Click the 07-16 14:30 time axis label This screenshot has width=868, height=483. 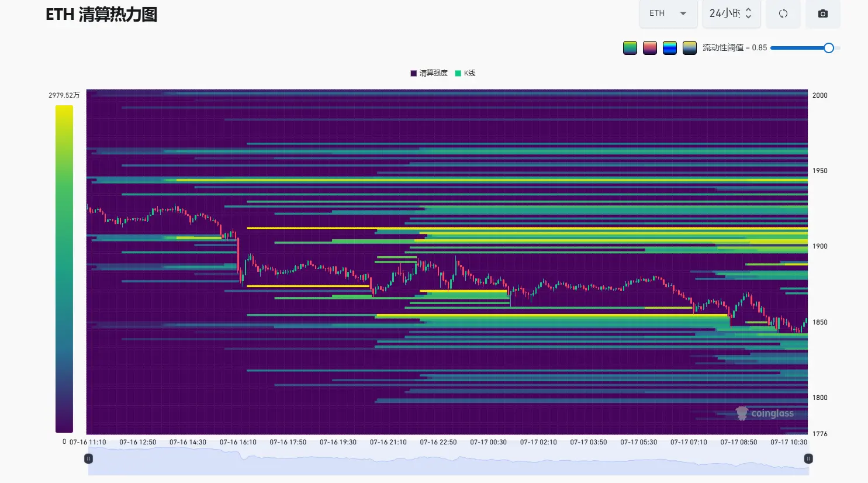coord(188,442)
